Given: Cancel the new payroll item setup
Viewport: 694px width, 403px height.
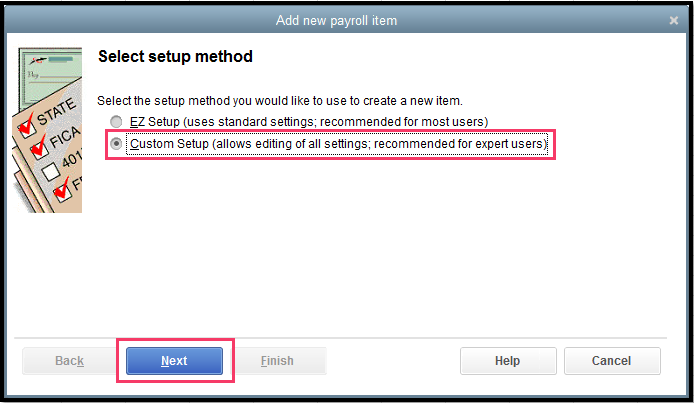Looking at the screenshot, I should [611, 361].
